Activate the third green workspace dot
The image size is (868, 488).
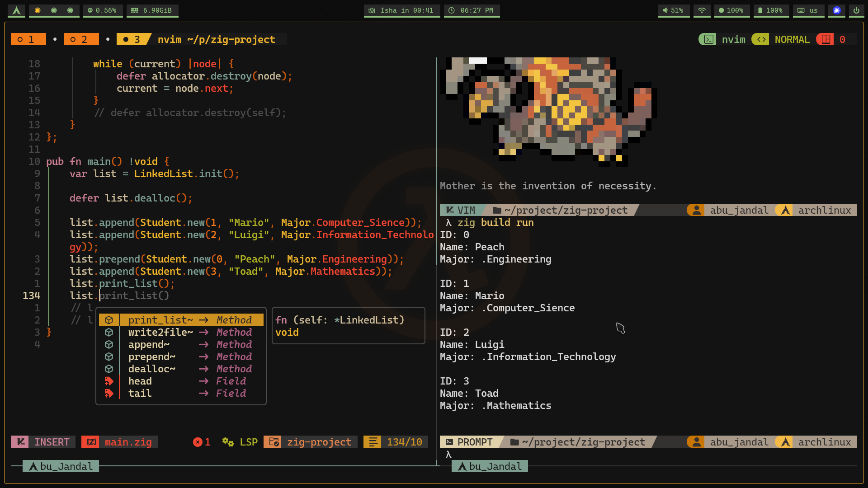pyautogui.click(x=70, y=11)
